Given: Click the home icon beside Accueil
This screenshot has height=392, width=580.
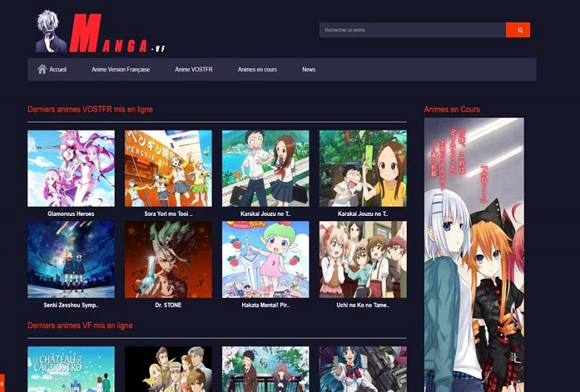Looking at the screenshot, I should [x=42, y=69].
